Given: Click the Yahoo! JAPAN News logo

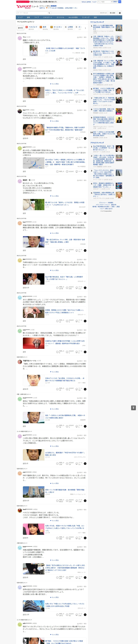Looking at the screenshot, I should click(x=27, y=7).
